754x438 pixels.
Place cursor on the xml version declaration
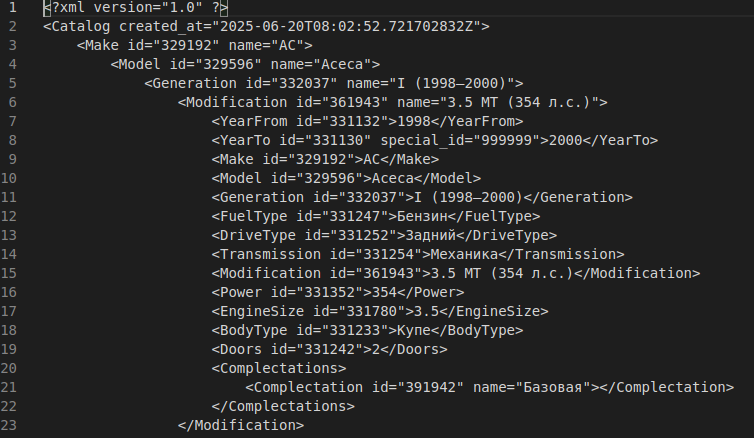(x=136, y=7)
